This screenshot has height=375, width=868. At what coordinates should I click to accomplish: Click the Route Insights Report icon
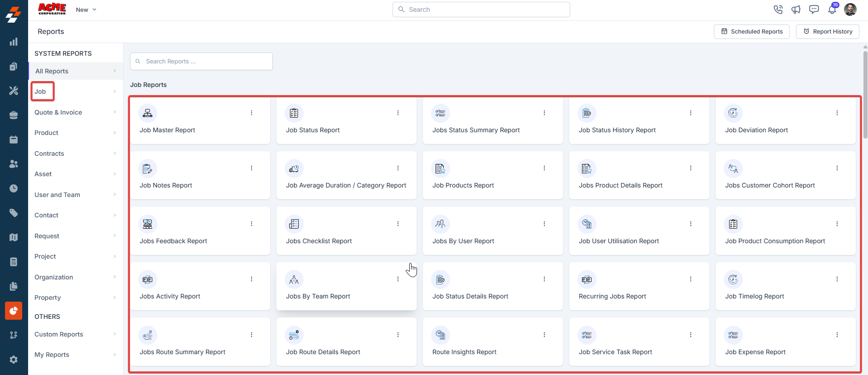coord(441,335)
